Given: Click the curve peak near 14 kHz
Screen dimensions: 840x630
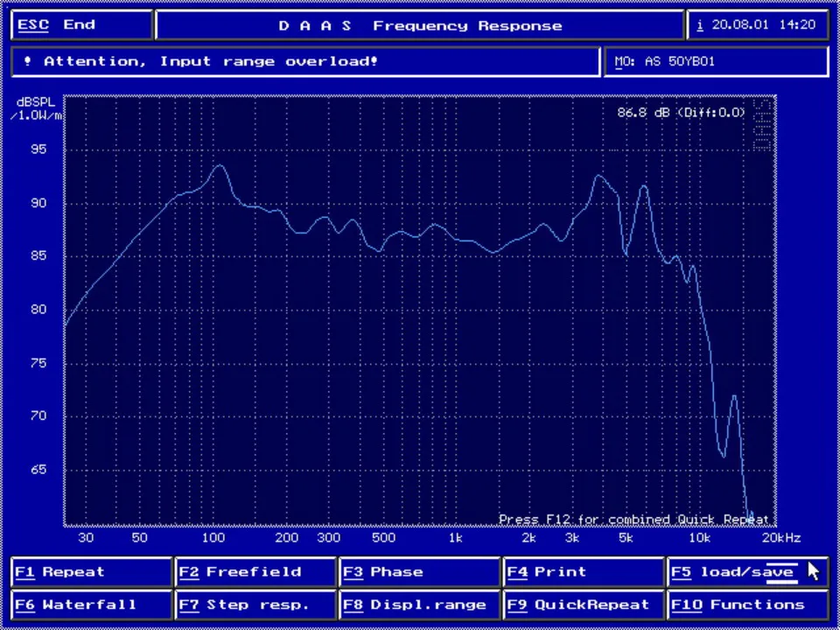Looking at the screenshot, I should pyautogui.click(x=734, y=396).
